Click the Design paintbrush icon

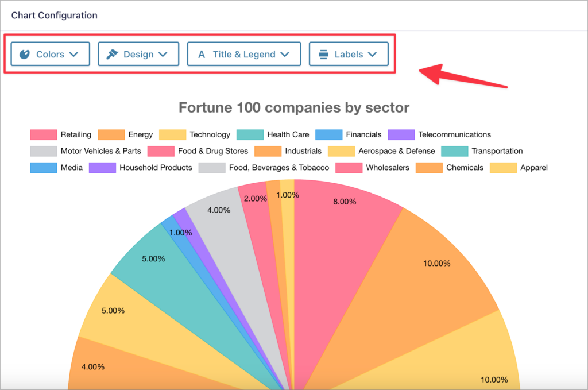pyautogui.click(x=112, y=55)
